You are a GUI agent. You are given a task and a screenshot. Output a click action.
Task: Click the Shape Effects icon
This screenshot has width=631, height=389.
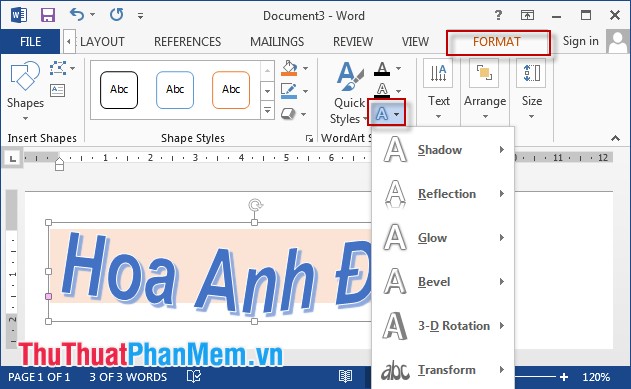point(288,114)
